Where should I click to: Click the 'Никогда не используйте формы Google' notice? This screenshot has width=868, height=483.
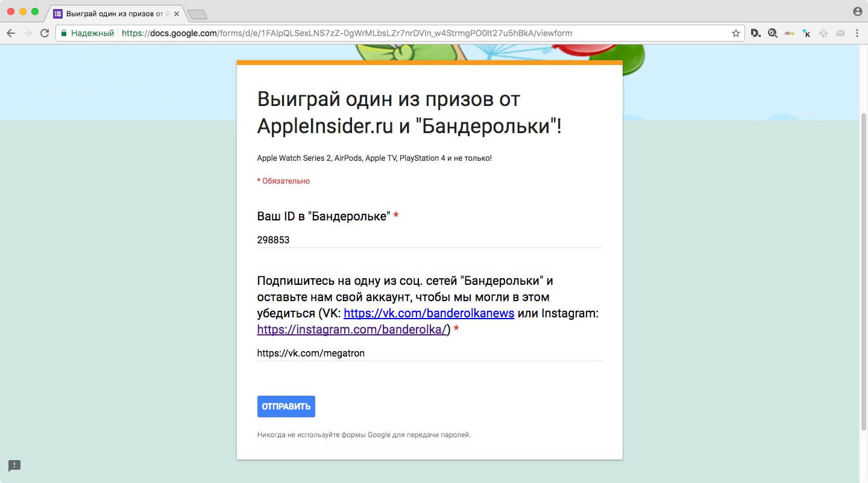pos(363,434)
